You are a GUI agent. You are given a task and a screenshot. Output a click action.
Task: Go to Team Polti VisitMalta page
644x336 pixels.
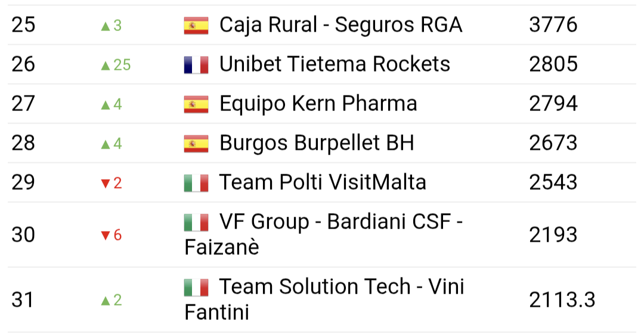(x=322, y=182)
